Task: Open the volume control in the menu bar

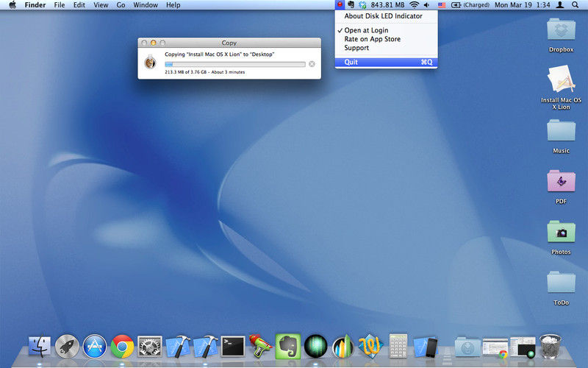Action: tap(427, 5)
